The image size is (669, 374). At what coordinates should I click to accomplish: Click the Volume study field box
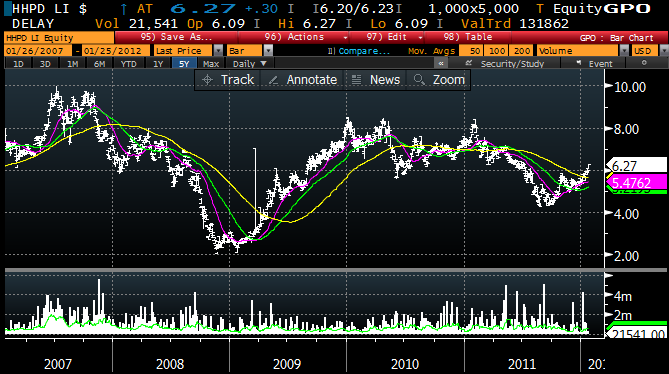tap(577, 51)
